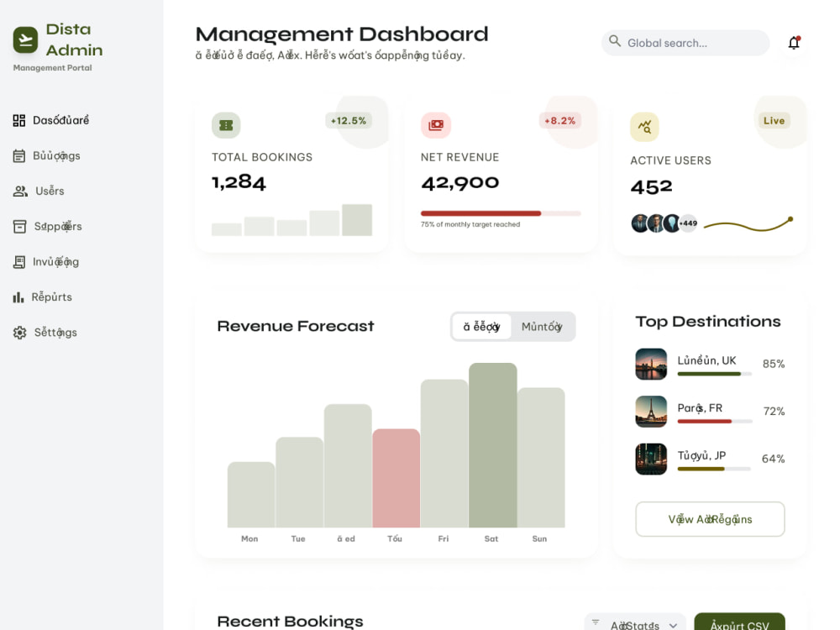840x630 pixels.
Task: Click the +12.5% badge on Total Bookings
Action: pos(349,120)
